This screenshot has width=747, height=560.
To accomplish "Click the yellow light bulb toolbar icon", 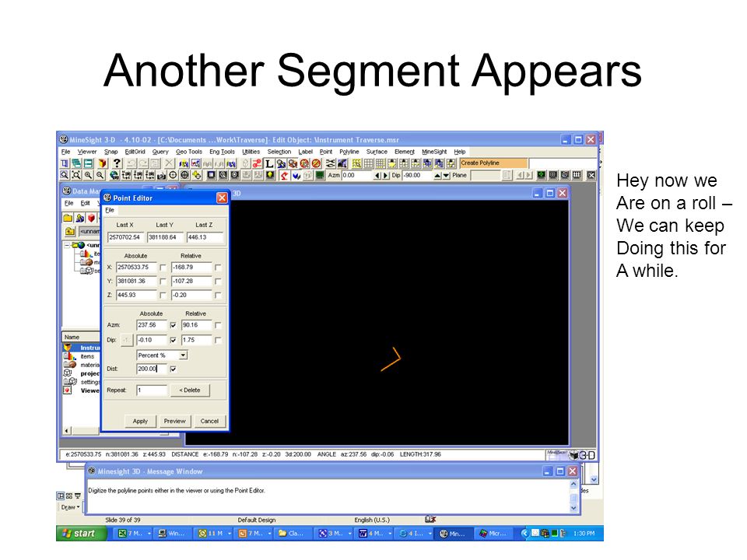I will pyautogui.click(x=270, y=175).
